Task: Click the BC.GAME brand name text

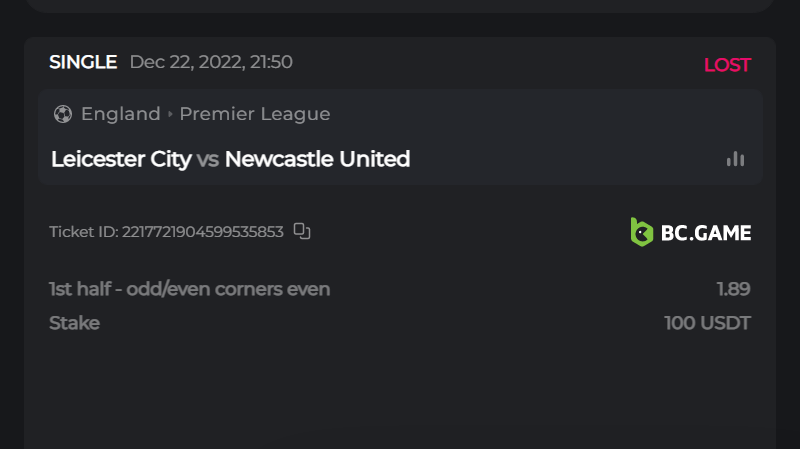Action: click(x=705, y=233)
